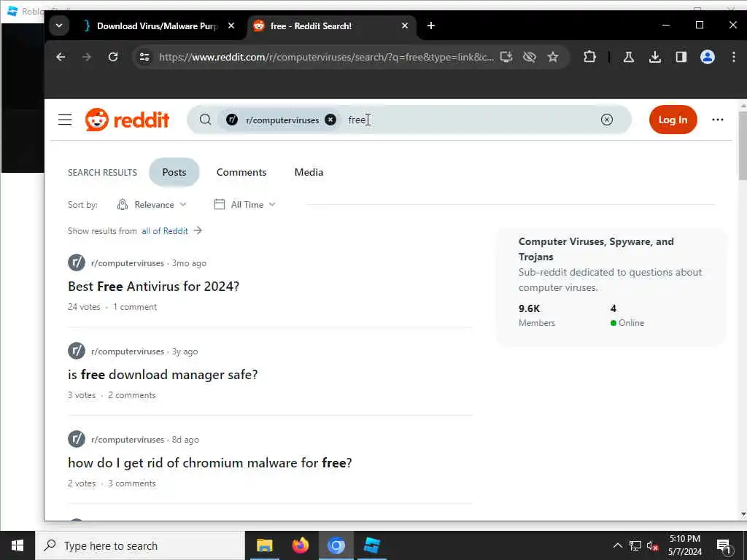Show hidden system tray icons
The width and height of the screenshot is (747, 560).
point(617,545)
